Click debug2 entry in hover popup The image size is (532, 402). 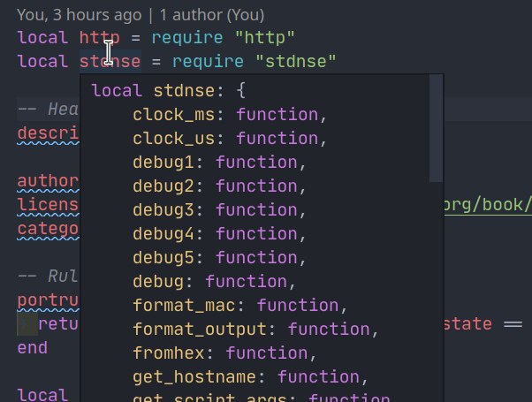219,186
